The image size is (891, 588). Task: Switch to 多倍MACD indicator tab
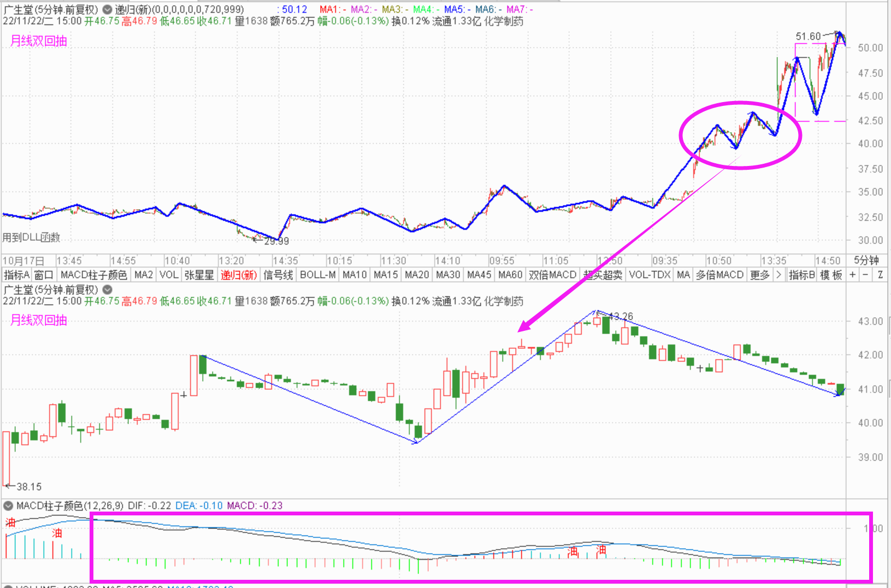pos(720,275)
